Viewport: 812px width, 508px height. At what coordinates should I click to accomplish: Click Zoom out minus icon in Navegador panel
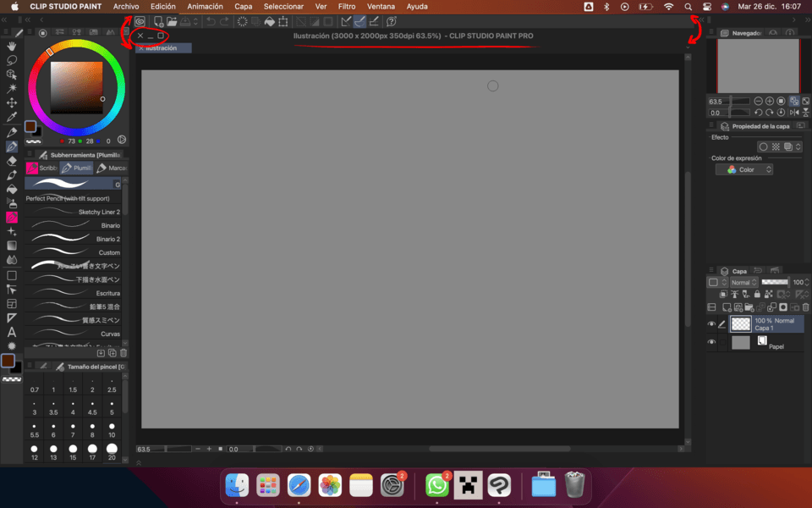(x=758, y=101)
